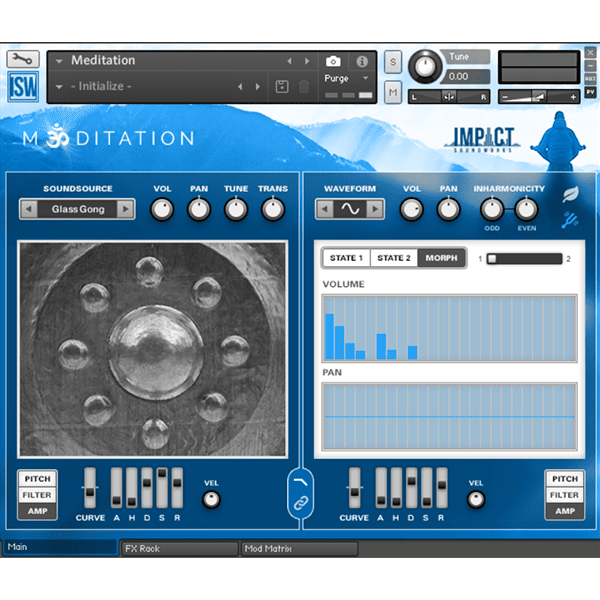Click the Impact Soundworks logo
This screenshot has width=600, height=600.
(483, 139)
